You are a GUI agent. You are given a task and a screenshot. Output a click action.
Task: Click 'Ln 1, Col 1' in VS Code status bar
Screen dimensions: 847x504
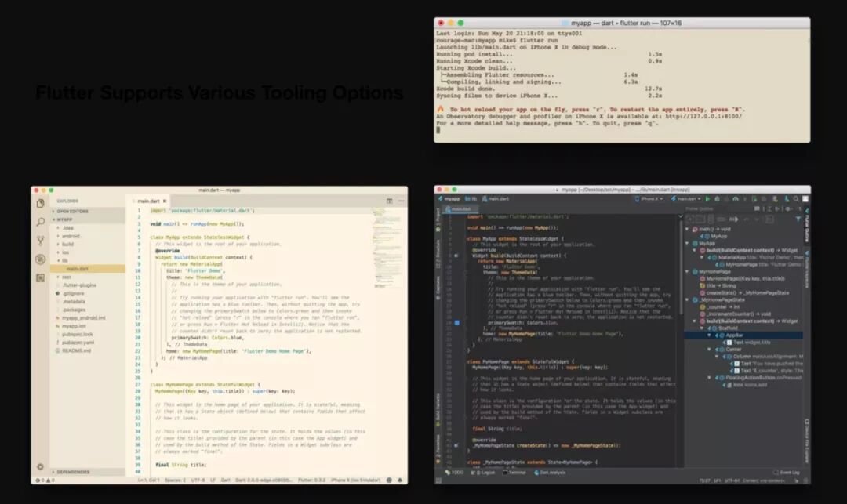[x=148, y=480]
